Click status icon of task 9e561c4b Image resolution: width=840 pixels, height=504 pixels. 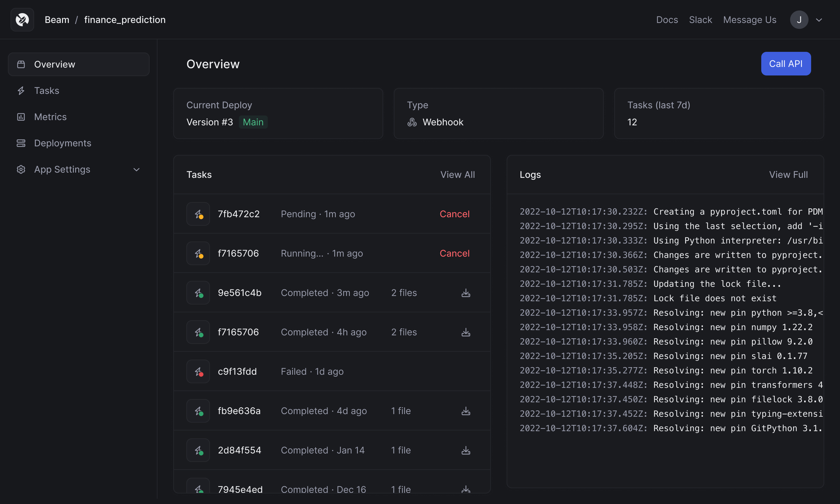coord(198,293)
